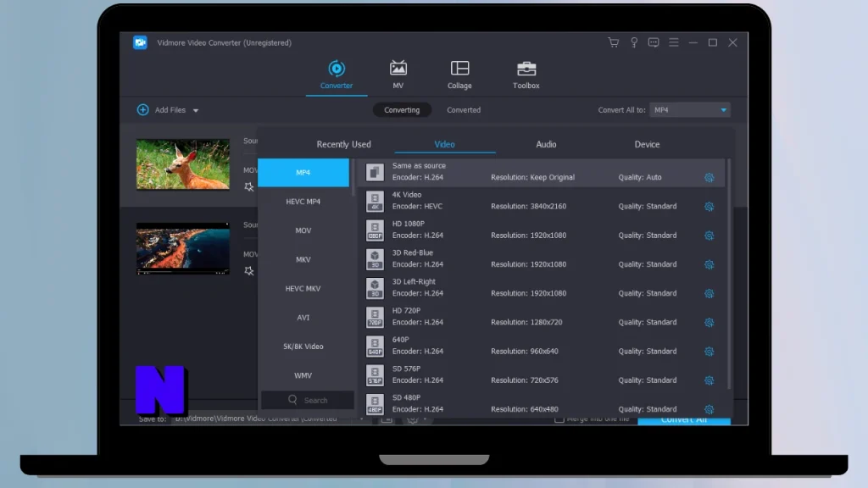Click the preset list vertical scrollbar

click(x=729, y=274)
